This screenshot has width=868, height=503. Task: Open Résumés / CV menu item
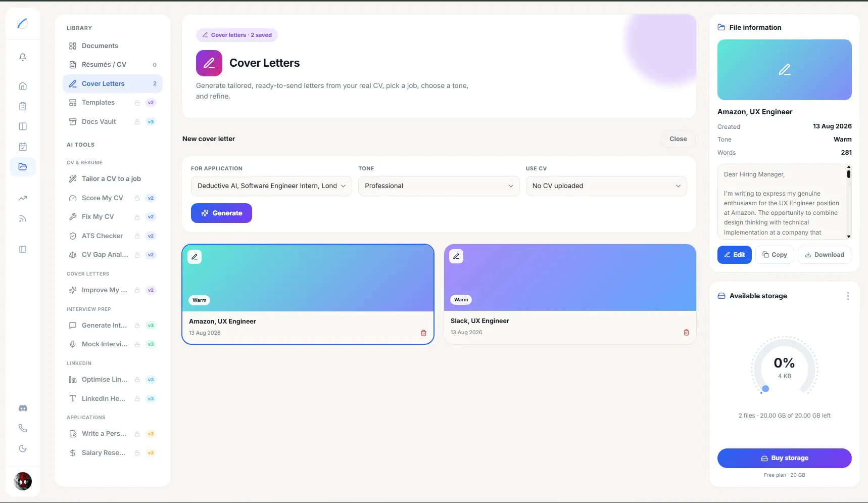click(x=113, y=65)
